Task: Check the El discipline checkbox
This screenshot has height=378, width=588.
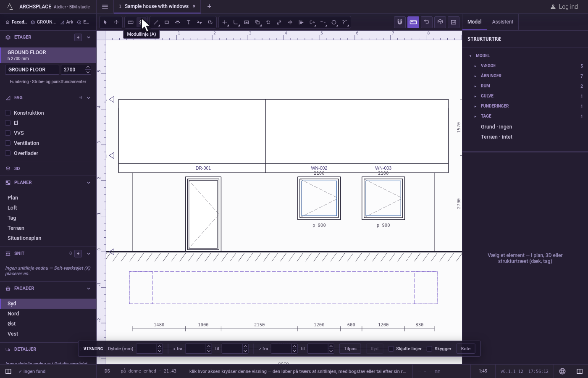Action: coord(8,123)
